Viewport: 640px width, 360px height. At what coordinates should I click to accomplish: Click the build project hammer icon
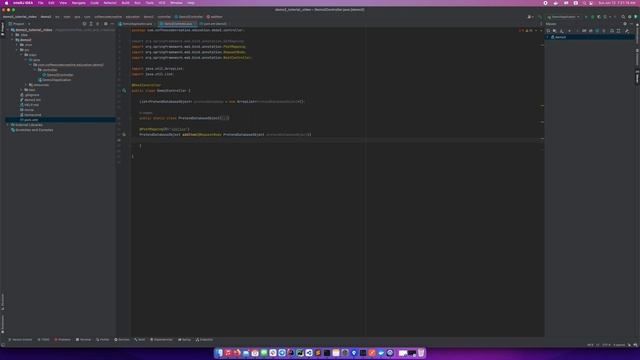[x=540, y=17]
